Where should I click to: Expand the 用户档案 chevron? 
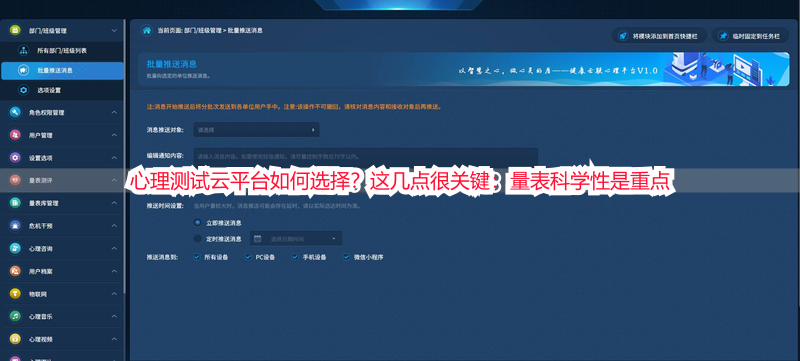tap(114, 271)
